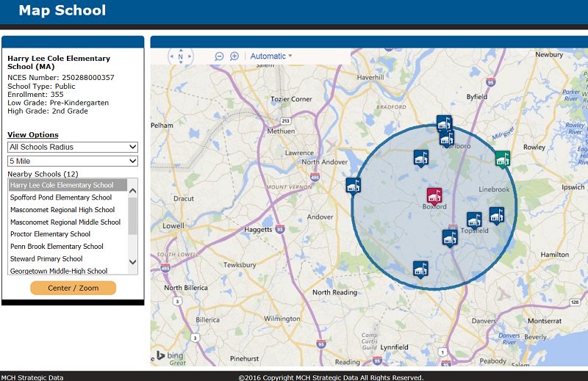Click the Nearby Schools (12) label

coord(43,174)
